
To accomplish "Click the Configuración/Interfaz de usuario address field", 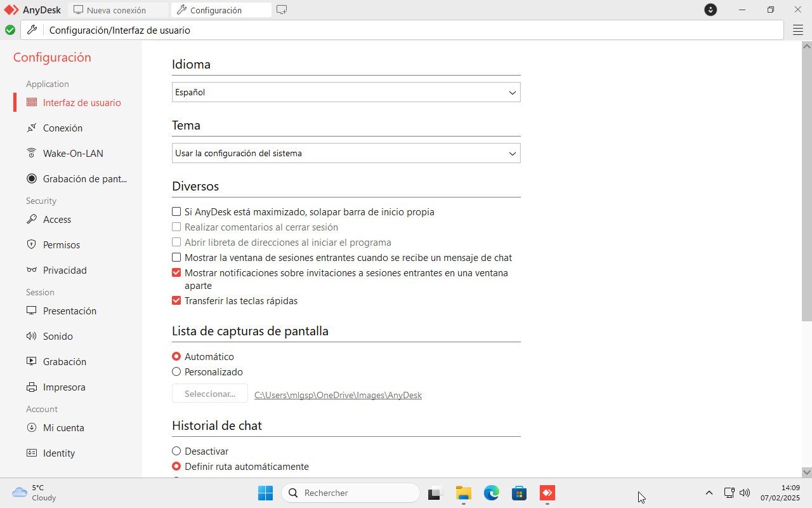I will point(412,30).
